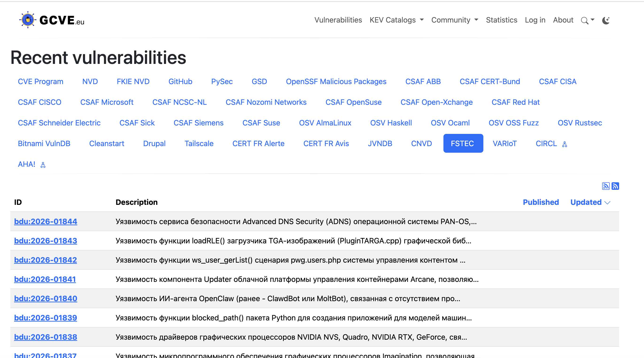
Task: Sort by Updated column chevron
Action: 608,202
